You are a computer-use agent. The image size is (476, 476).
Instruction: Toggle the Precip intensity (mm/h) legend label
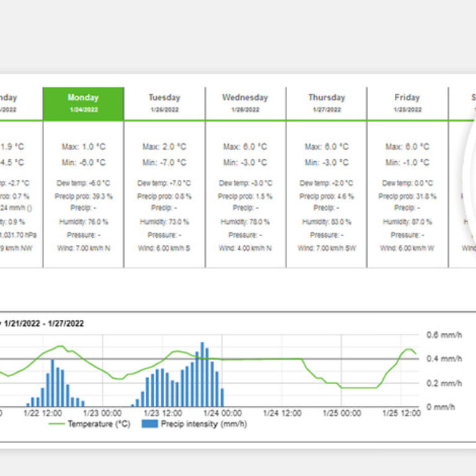click(204, 424)
